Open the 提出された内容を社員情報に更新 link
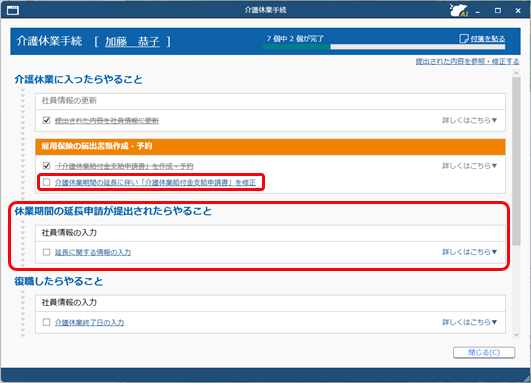Viewport: 531px width, 383px height. pyautogui.click(x=107, y=121)
